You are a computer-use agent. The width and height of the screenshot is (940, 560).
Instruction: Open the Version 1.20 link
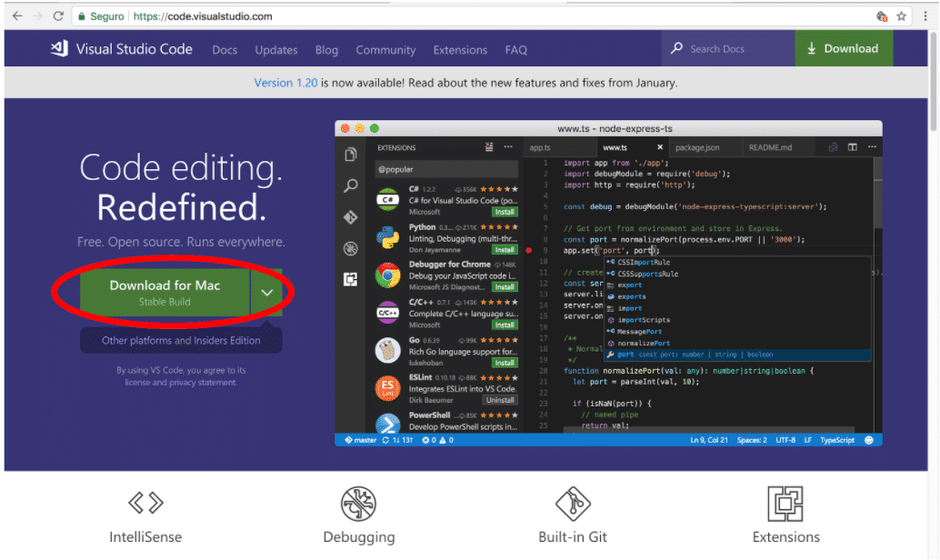tap(285, 83)
